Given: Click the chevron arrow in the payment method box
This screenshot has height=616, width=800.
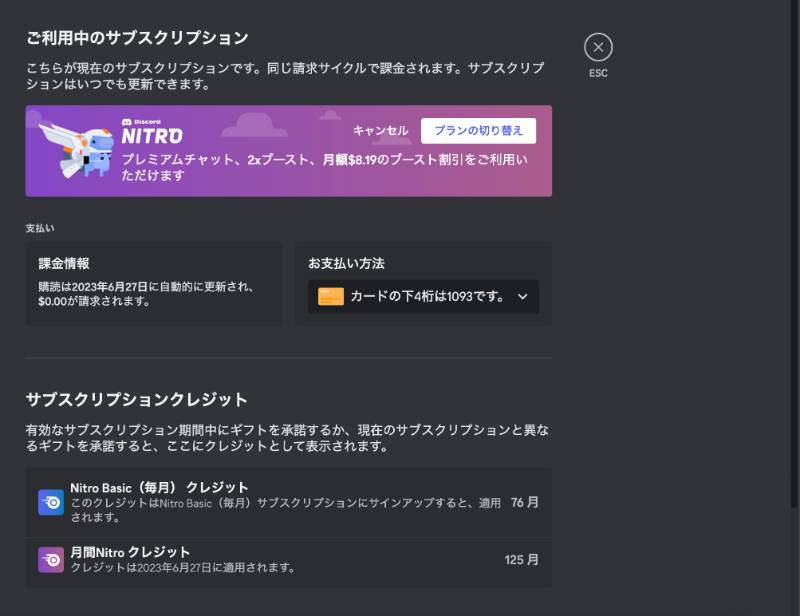Looking at the screenshot, I should tap(522, 297).
